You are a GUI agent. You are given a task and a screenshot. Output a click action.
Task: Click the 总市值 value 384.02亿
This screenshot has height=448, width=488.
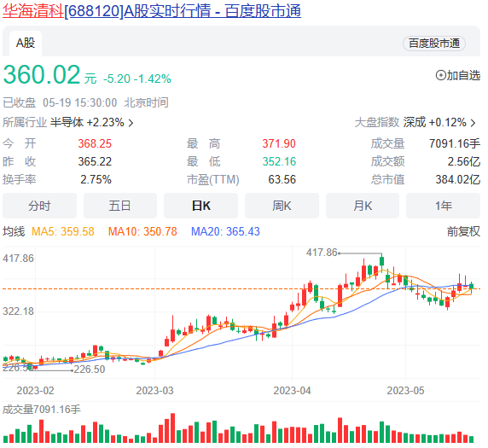click(458, 180)
